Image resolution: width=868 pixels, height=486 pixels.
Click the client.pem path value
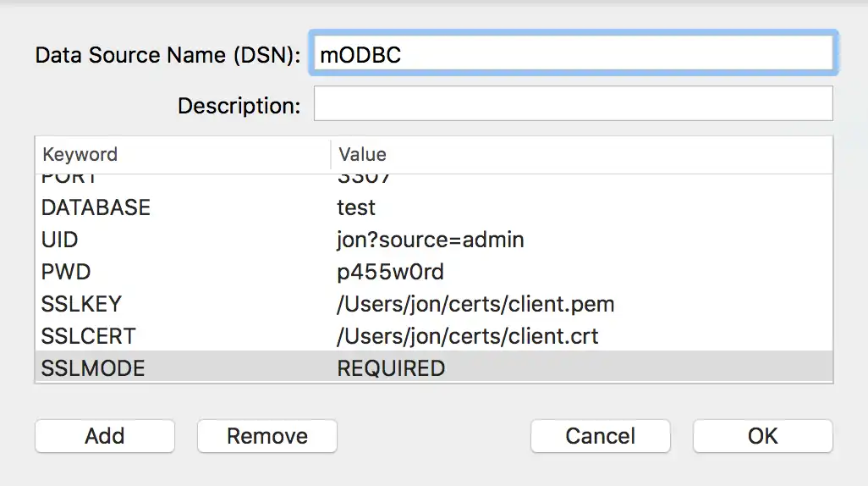(x=475, y=304)
